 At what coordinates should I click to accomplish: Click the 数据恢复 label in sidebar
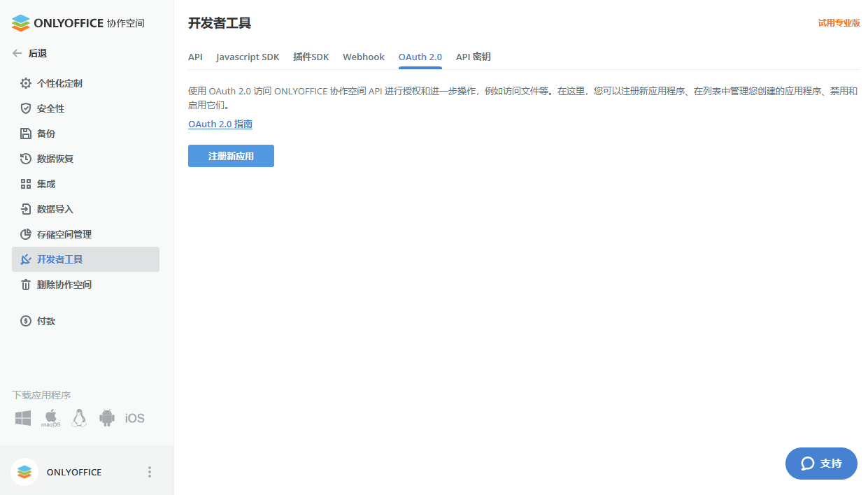pyautogui.click(x=55, y=159)
